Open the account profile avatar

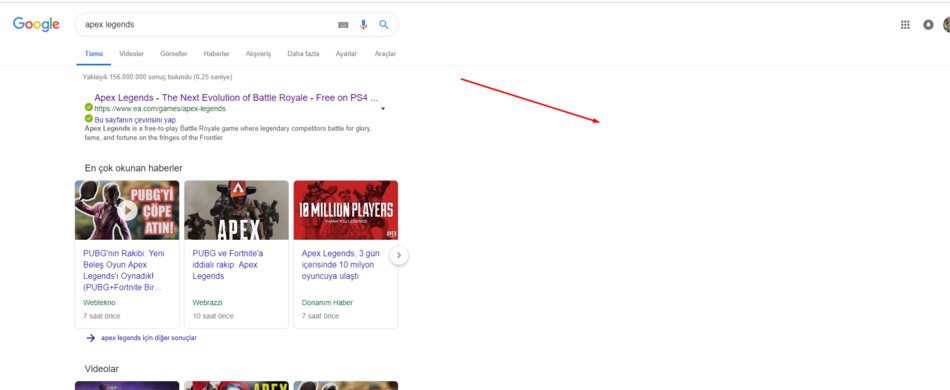click(x=946, y=25)
